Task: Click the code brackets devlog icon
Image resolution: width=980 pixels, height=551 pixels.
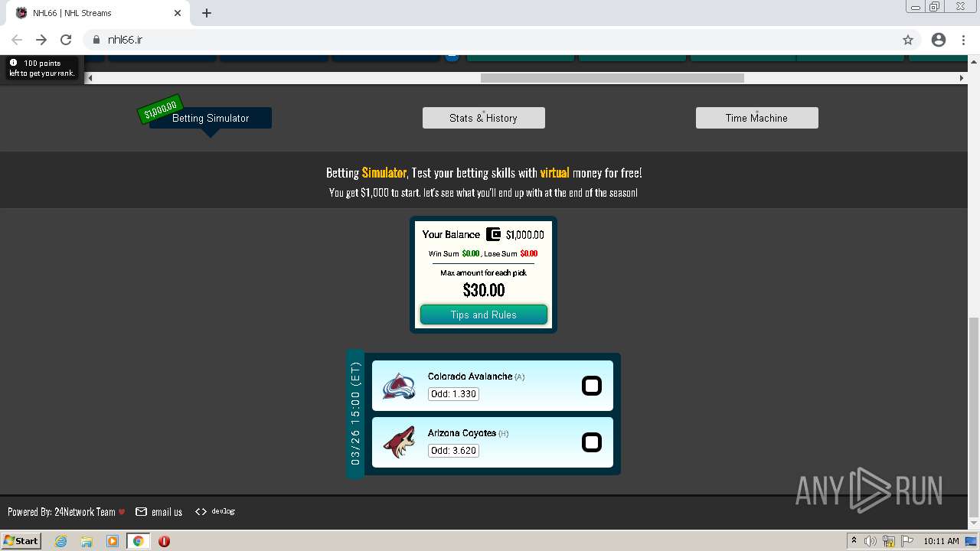Action: [x=201, y=511]
